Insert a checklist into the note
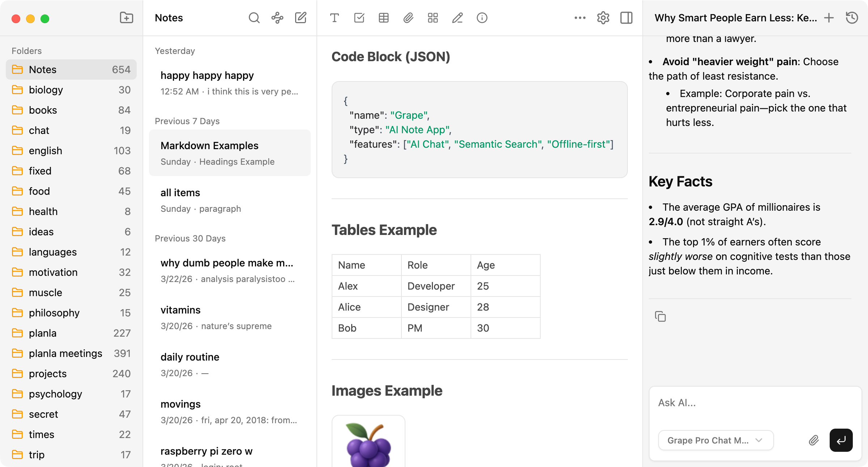The width and height of the screenshot is (868, 467). click(359, 17)
